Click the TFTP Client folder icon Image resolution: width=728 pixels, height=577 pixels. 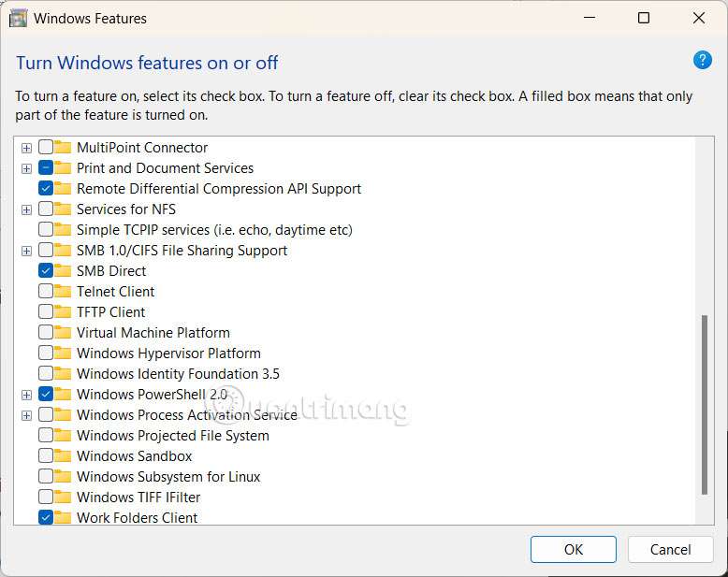coord(63,311)
